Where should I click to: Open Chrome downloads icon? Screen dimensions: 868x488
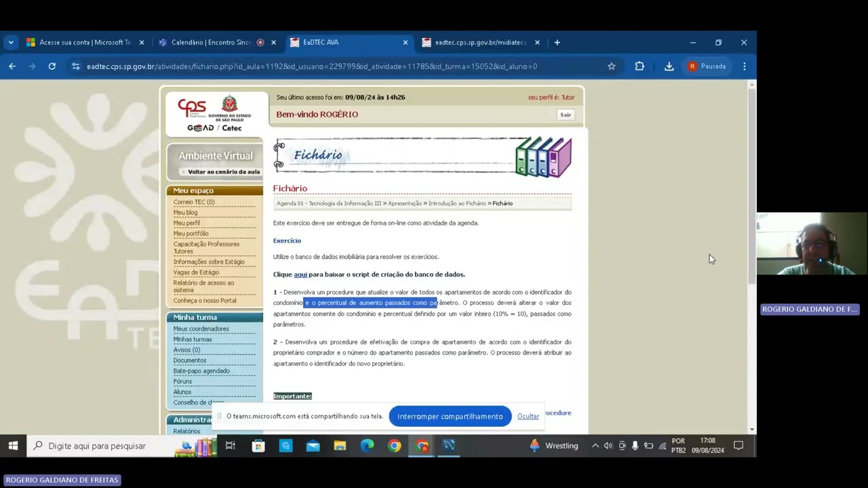point(669,66)
